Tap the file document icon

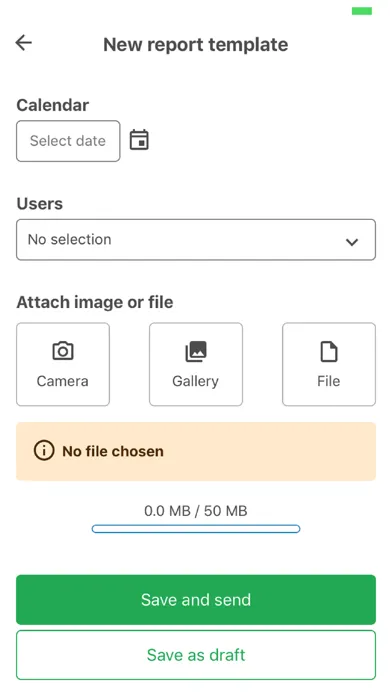coord(329,352)
